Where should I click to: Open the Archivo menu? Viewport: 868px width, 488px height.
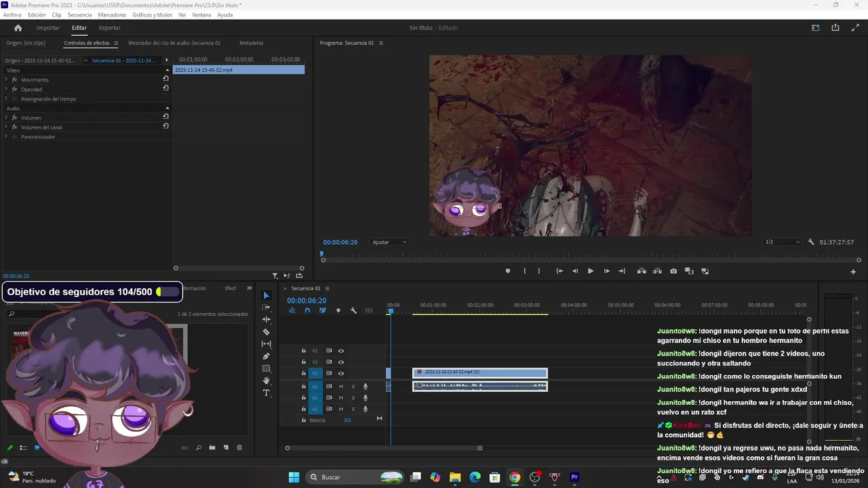click(x=12, y=14)
